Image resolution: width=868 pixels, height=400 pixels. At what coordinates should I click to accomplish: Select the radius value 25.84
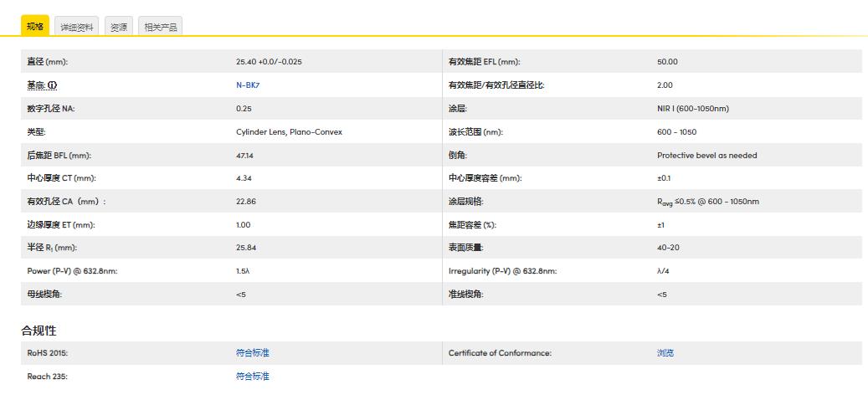click(246, 248)
